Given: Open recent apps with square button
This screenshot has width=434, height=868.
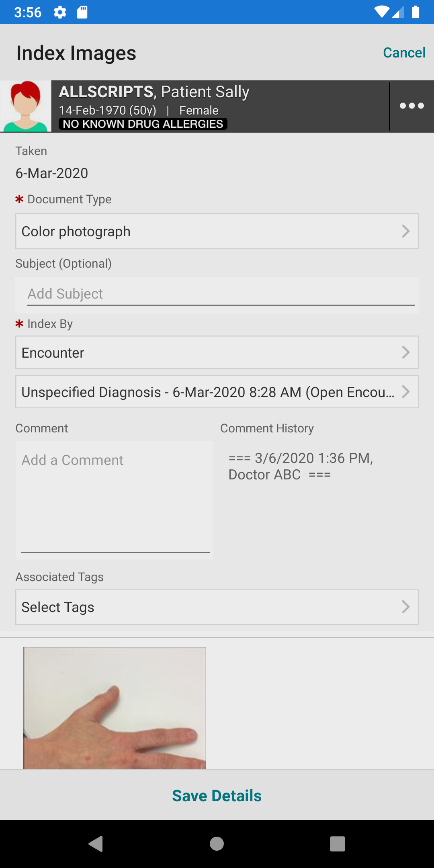Looking at the screenshot, I should click(337, 843).
